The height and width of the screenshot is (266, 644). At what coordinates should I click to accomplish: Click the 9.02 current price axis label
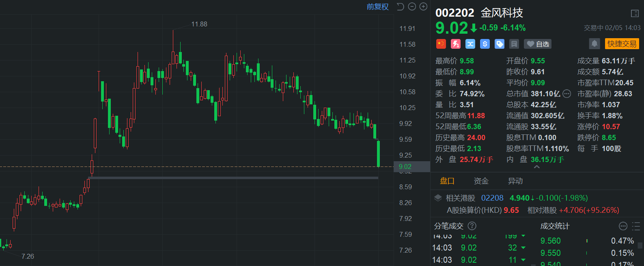point(411,167)
